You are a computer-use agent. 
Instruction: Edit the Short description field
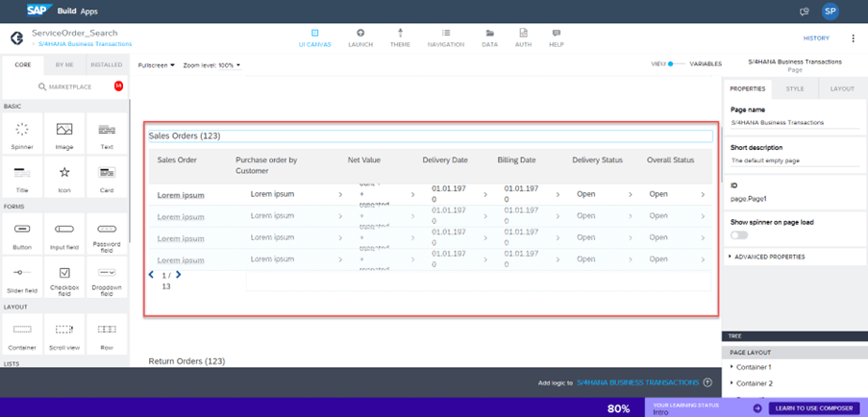[x=794, y=160]
